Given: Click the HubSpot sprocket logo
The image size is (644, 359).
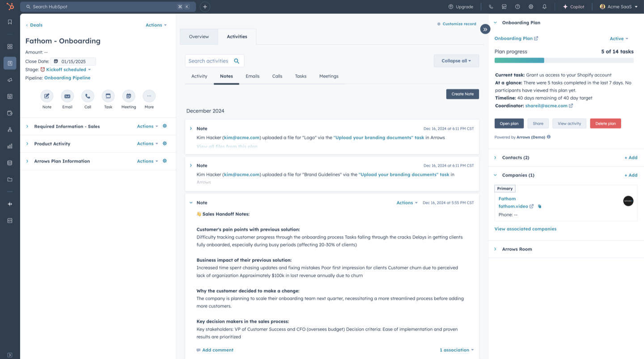Looking at the screenshot, I should [x=10, y=7].
